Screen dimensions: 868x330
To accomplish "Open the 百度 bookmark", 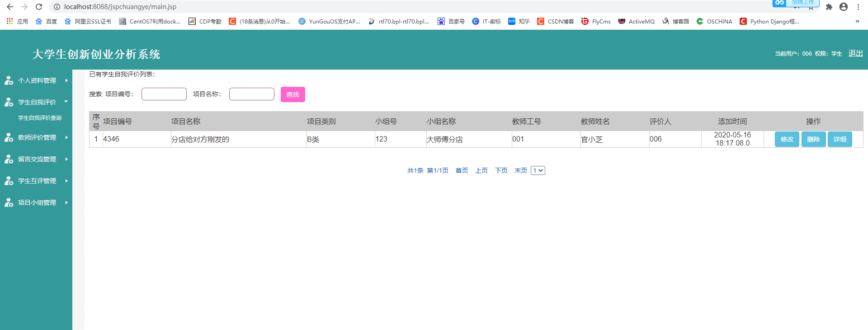I will tap(46, 21).
